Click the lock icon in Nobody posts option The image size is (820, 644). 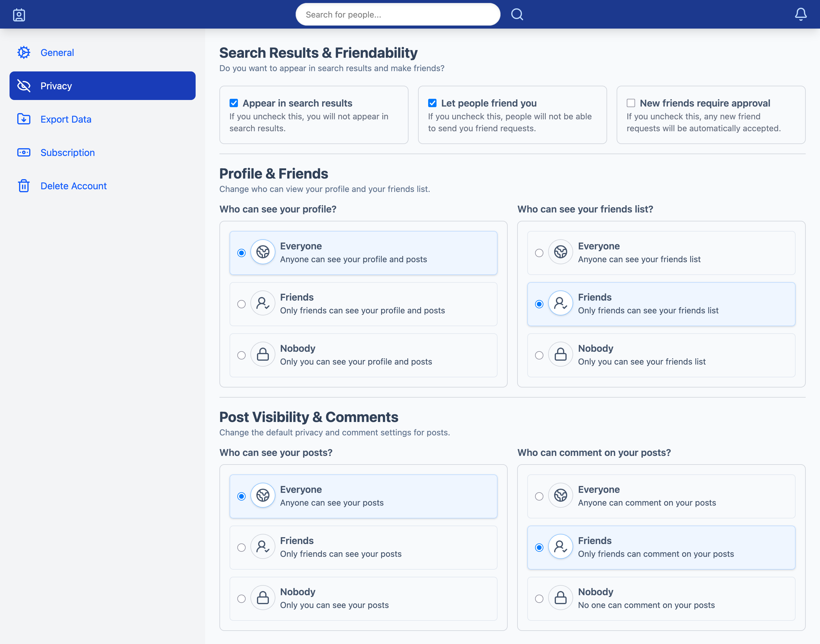pos(263,597)
